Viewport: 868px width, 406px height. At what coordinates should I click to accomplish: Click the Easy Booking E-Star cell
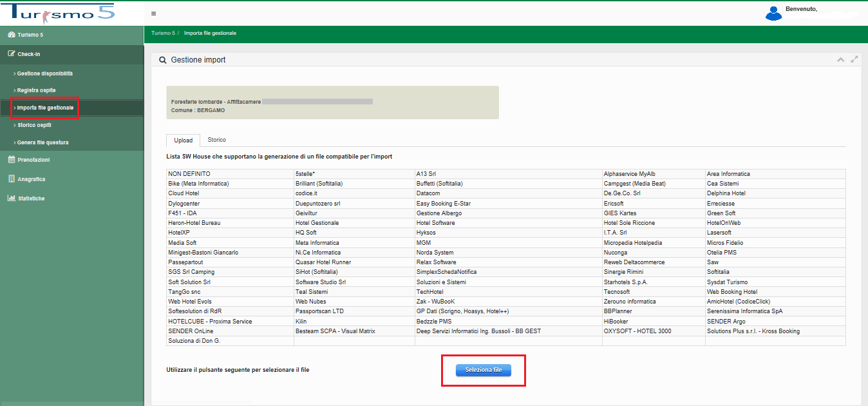[x=509, y=204]
